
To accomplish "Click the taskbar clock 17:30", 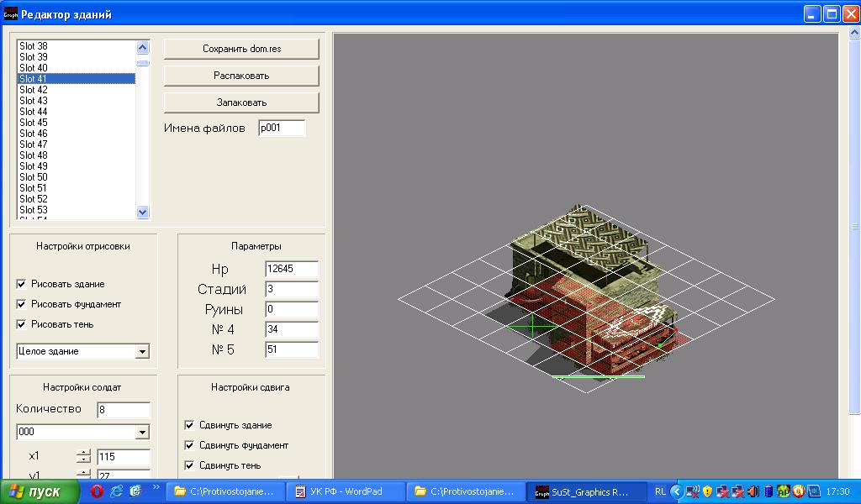I will point(838,492).
